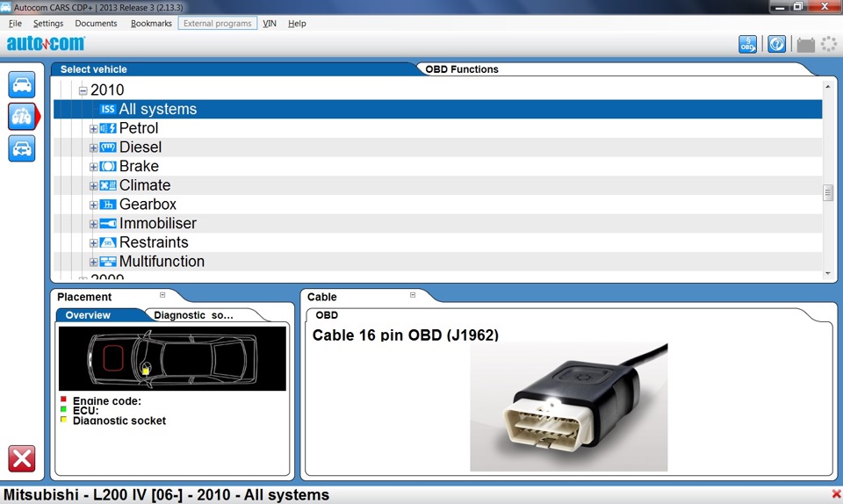
Task: Select the Petrol tree row
Action: (x=437, y=128)
